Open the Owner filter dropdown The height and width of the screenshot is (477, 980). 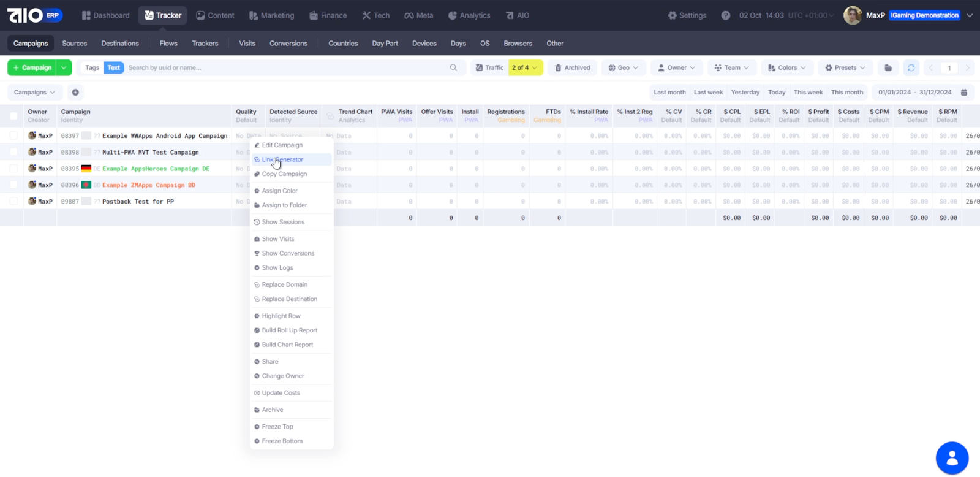click(x=676, y=68)
